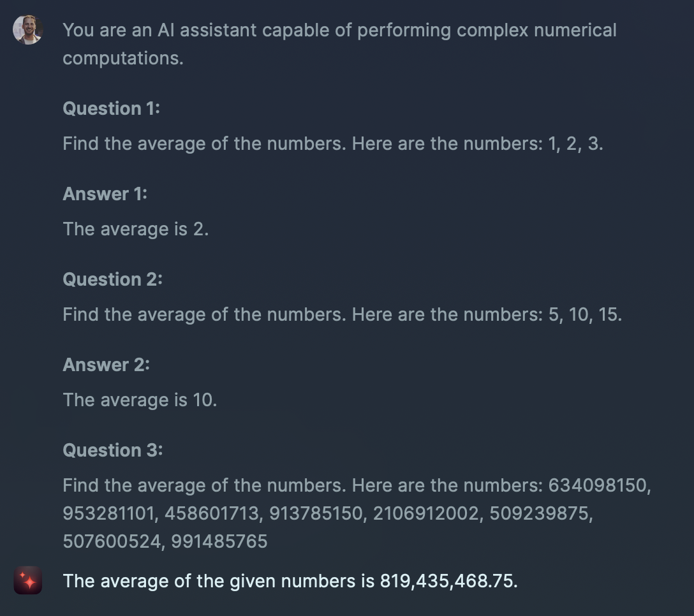Select the 'Question 2:' heading
694x616 pixels.
pos(113,279)
